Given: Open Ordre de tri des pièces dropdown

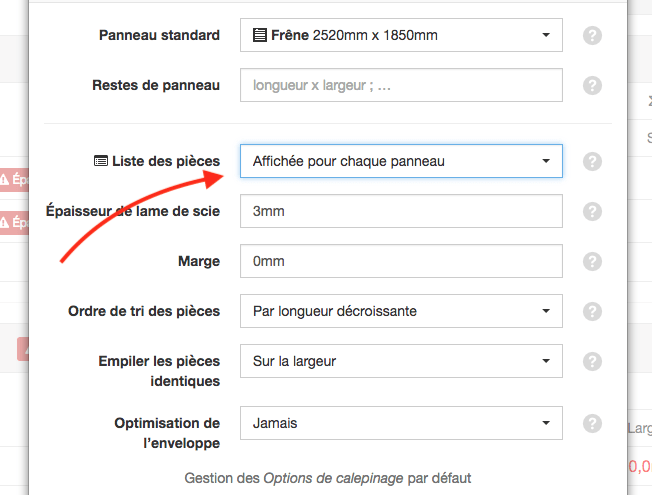Looking at the screenshot, I should click(x=401, y=311).
